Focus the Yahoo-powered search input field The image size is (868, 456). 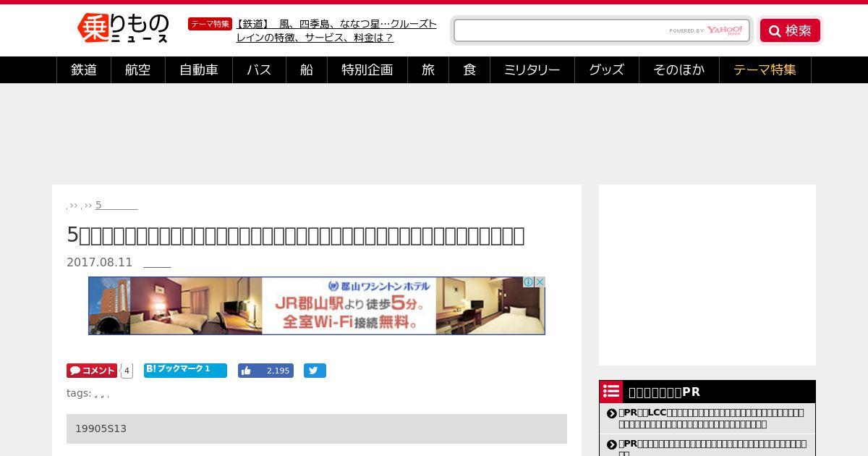click(602, 30)
